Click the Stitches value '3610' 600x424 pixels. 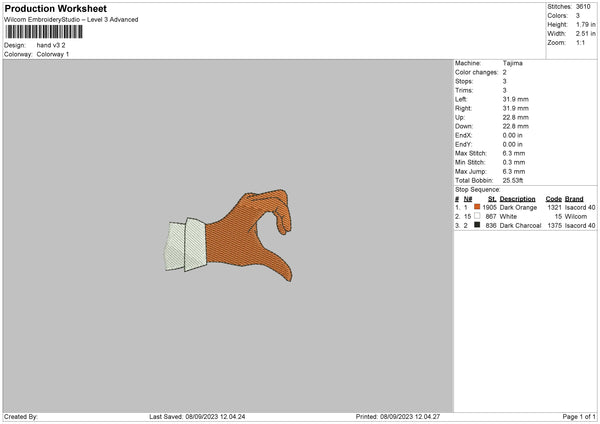click(583, 7)
